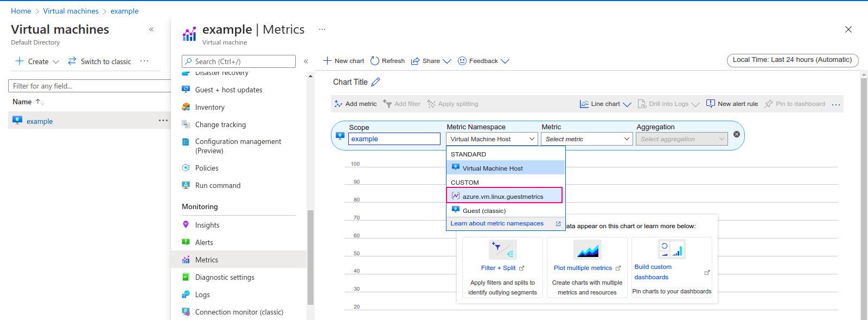
Task: Open the Local Time range selector
Action: pyautogui.click(x=793, y=60)
